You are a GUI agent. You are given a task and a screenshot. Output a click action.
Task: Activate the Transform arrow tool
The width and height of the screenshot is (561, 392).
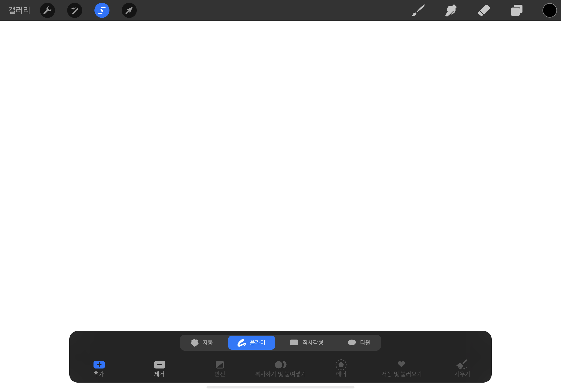(x=129, y=11)
